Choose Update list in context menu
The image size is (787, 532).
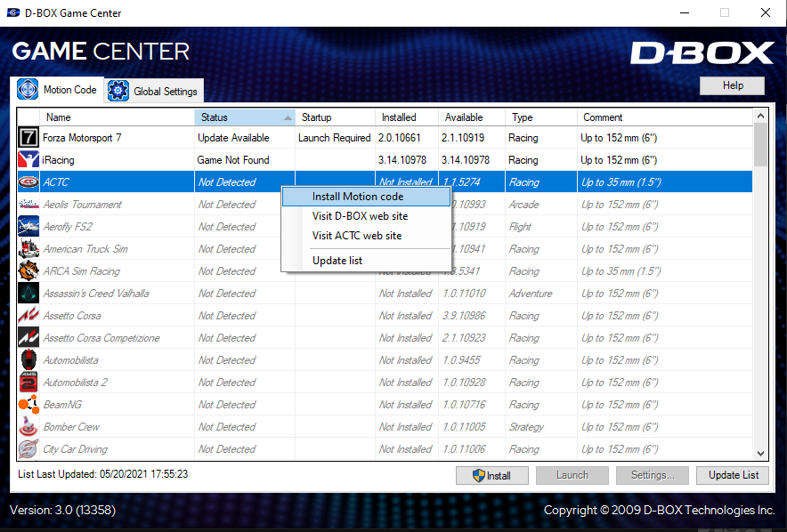pyautogui.click(x=366, y=261)
